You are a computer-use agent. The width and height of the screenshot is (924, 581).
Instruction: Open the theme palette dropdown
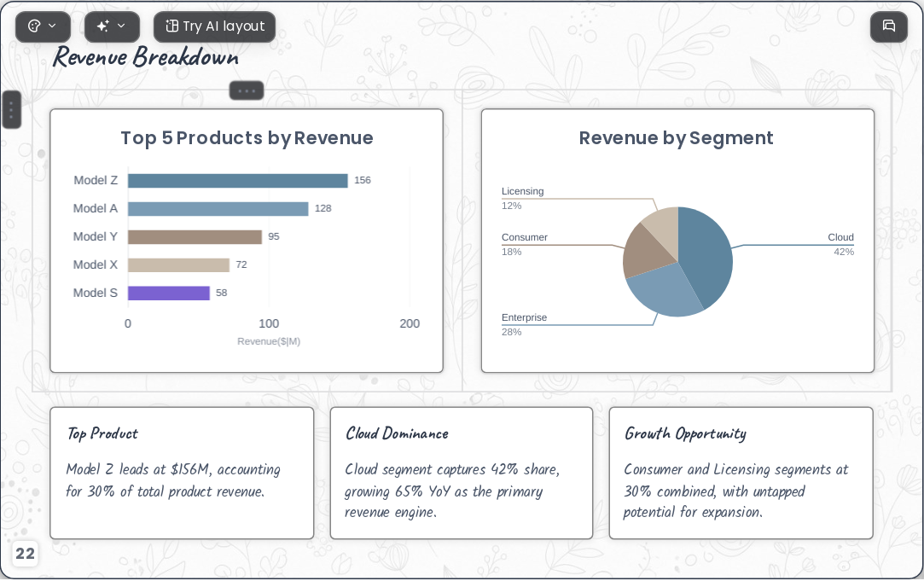(x=43, y=26)
